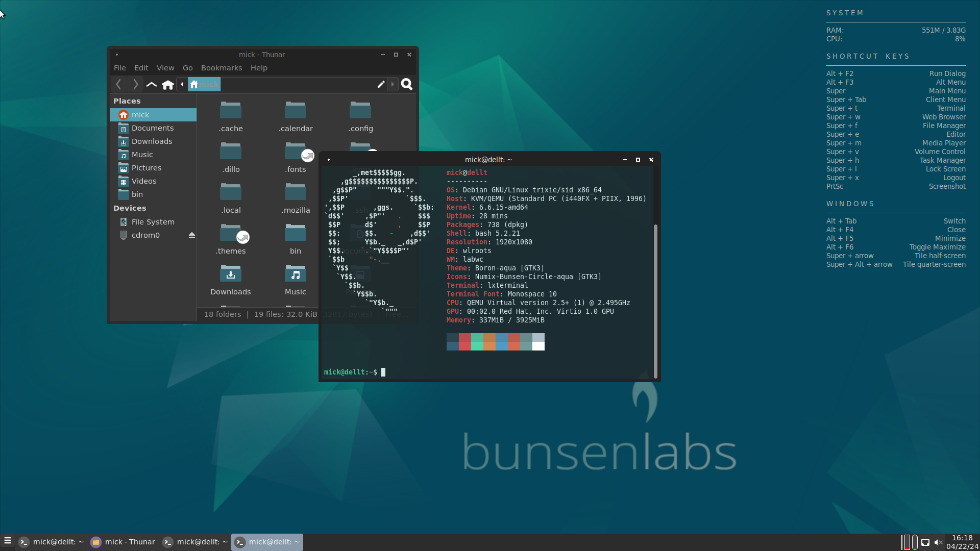Open the Music folder icon in file view
980x551 pixels.
pos(296,275)
